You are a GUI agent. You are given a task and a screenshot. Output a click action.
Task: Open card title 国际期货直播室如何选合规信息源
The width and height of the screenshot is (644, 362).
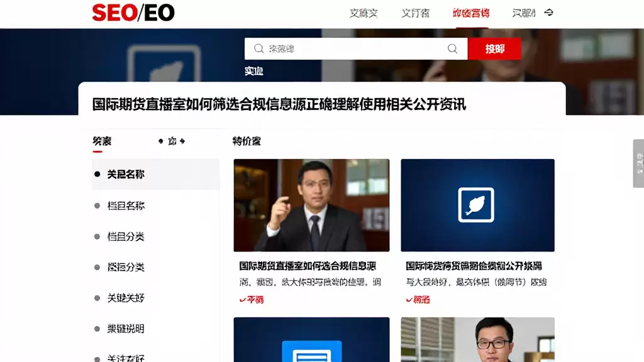click(308, 266)
